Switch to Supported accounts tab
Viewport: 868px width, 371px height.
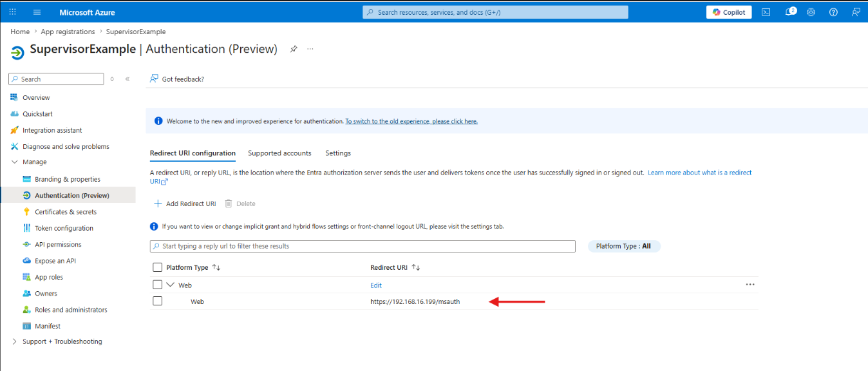279,153
